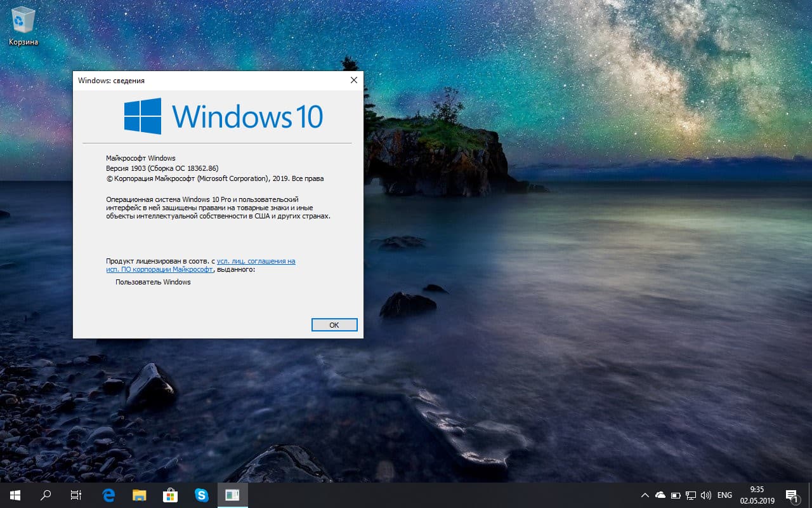Open Windows Search
Viewport: 812px width, 508px height.
tap(44, 495)
